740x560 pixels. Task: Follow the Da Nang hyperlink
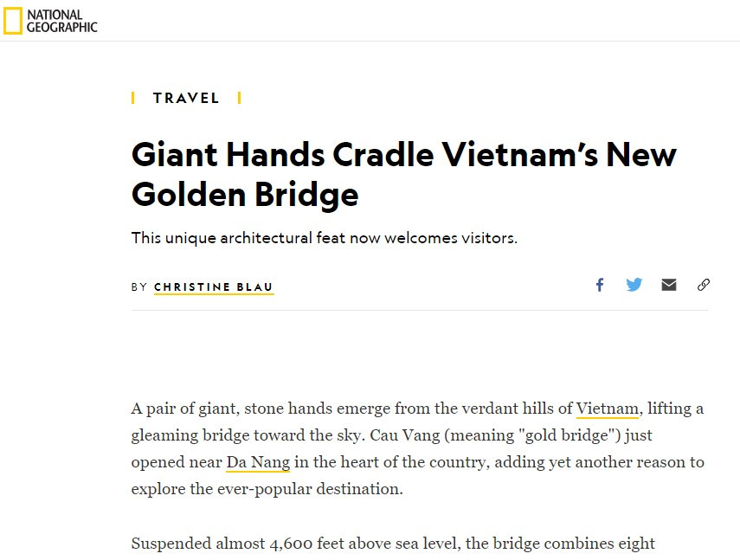click(x=258, y=462)
